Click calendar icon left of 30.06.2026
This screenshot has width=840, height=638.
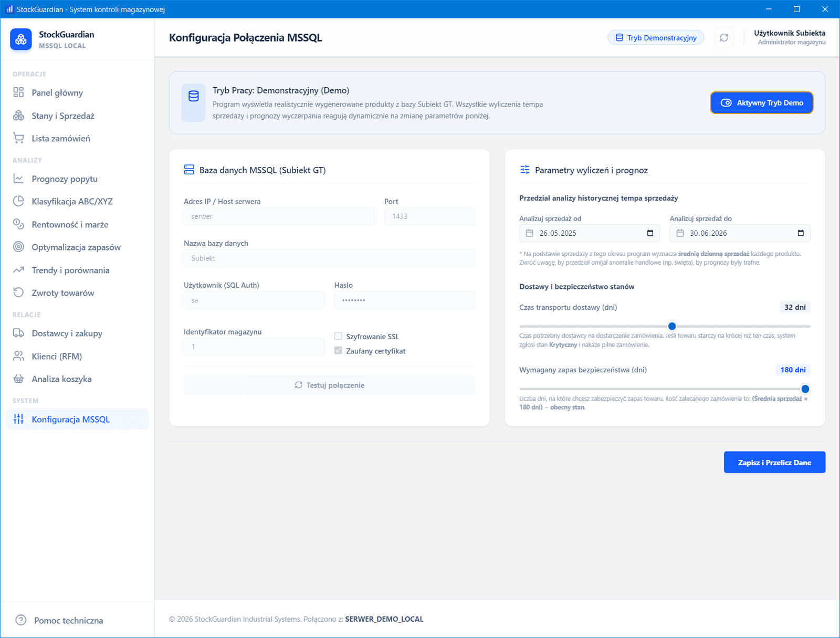[680, 233]
